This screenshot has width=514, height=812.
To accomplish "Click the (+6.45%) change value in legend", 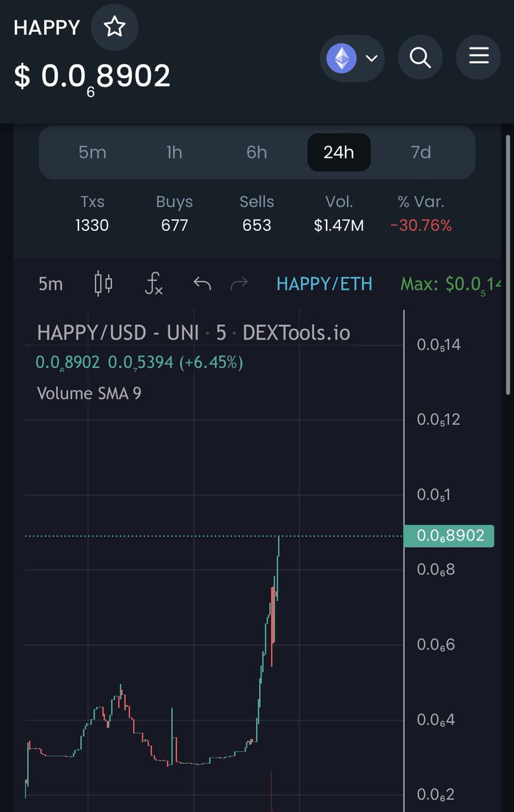I will 210,363.
